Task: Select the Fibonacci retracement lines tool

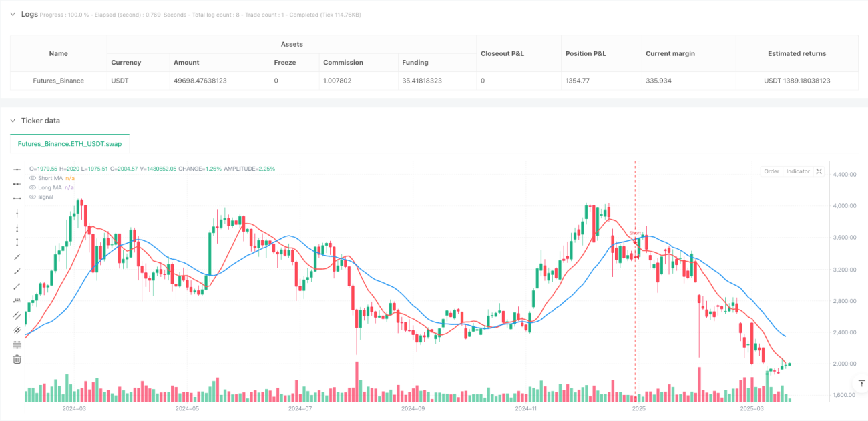Action: (x=17, y=344)
